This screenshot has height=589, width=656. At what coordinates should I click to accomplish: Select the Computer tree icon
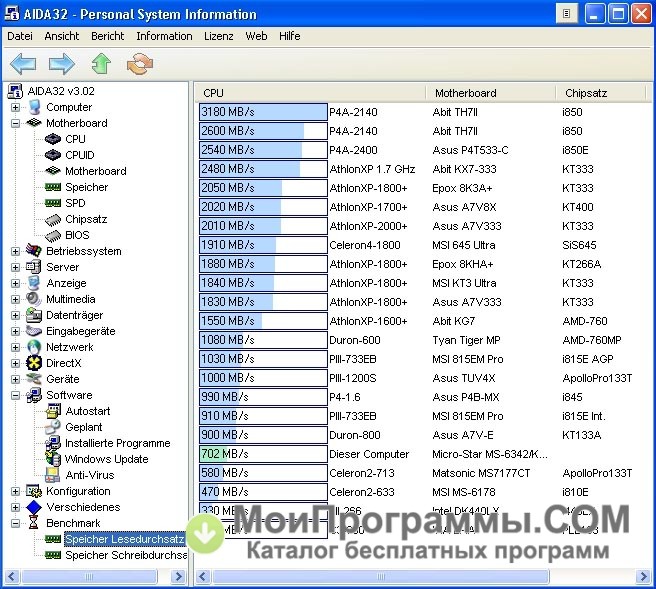coord(34,107)
